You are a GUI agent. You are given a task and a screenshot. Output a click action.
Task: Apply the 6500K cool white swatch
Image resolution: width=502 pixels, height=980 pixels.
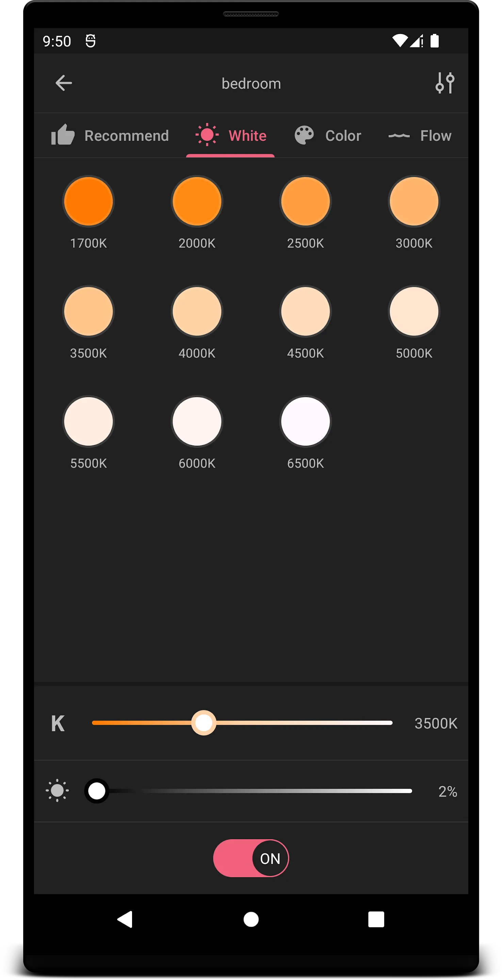pyautogui.click(x=305, y=422)
